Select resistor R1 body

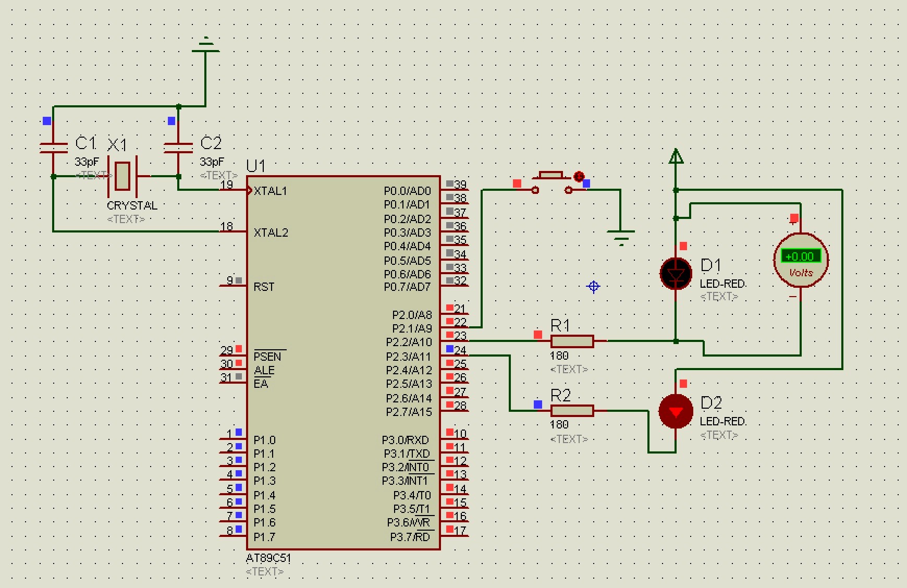click(x=572, y=341)
